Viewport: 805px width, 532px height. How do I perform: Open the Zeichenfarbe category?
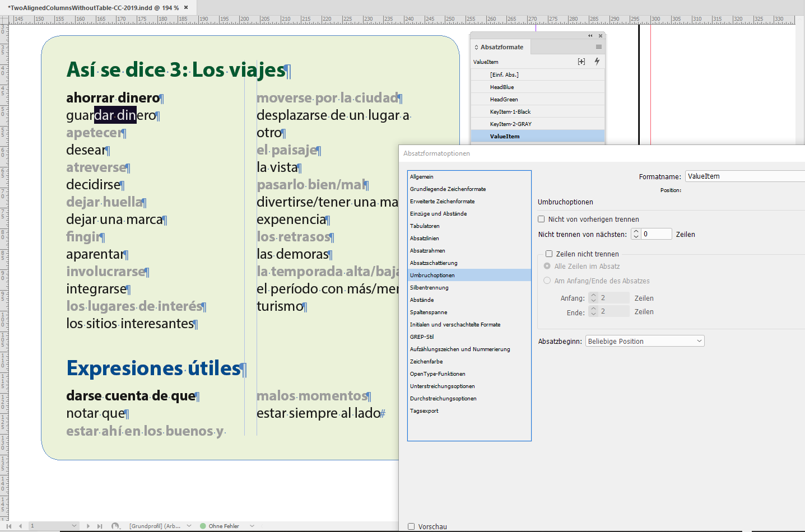click(469, 361)
